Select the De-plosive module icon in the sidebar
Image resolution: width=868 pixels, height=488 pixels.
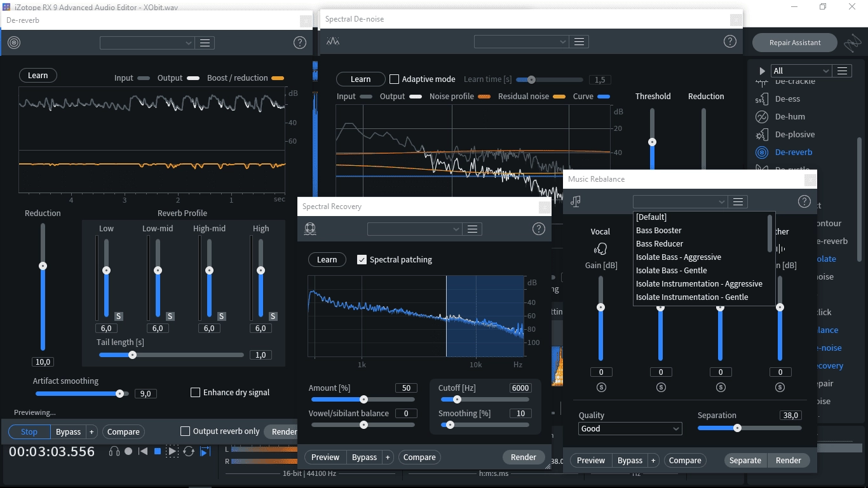click(x=761, y=135)
